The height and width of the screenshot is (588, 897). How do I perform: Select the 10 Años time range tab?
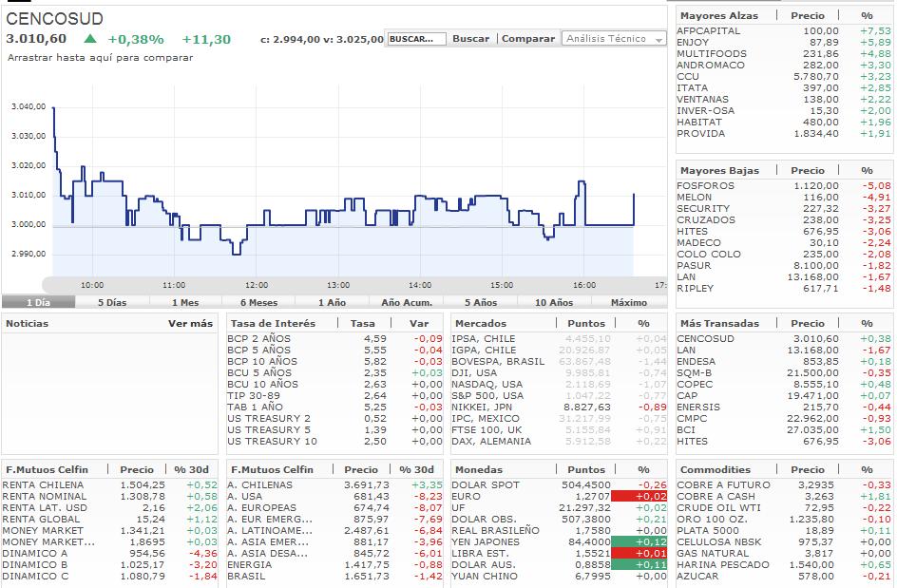coord(554,302)
